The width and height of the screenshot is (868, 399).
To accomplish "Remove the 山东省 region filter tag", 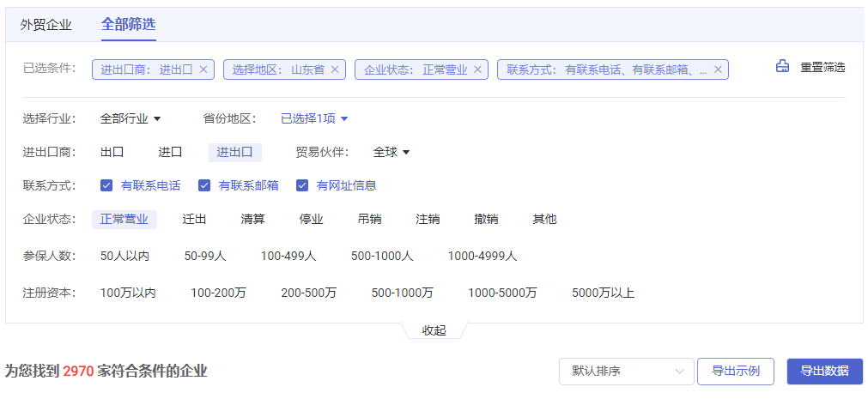I will pos(335,70).
